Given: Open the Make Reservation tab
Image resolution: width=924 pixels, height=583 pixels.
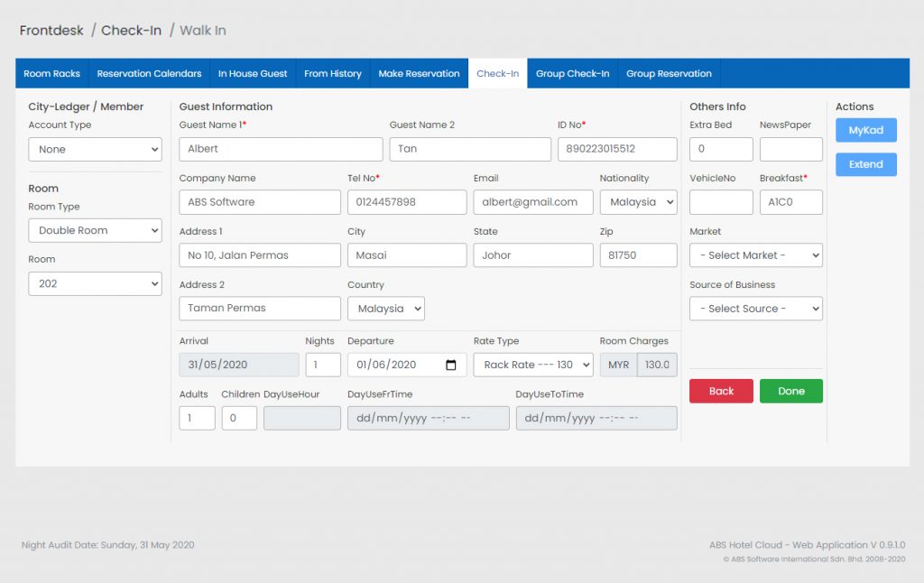Looking at the screenshot, I should [x=419, y=74].
